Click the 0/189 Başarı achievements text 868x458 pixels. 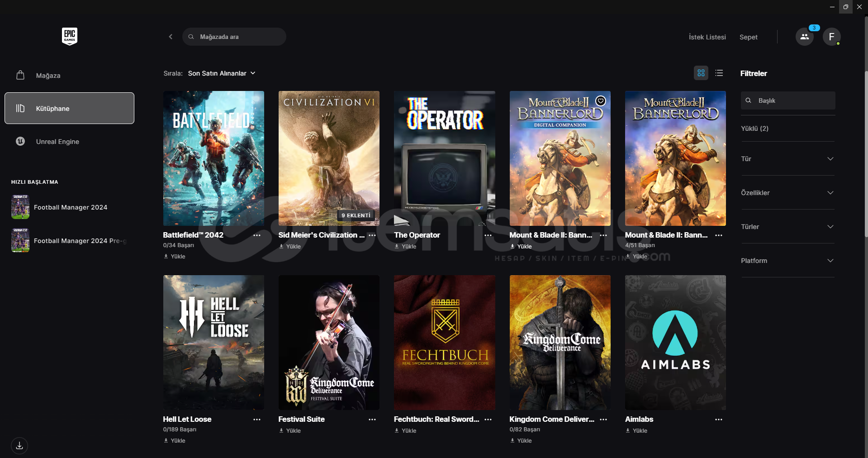coord(180,429)
